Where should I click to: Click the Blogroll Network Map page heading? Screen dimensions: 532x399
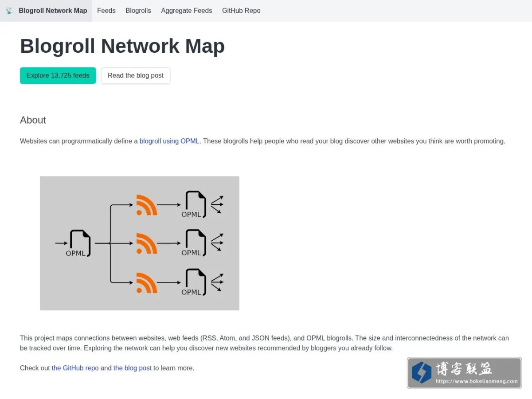(x=122, y=46)
